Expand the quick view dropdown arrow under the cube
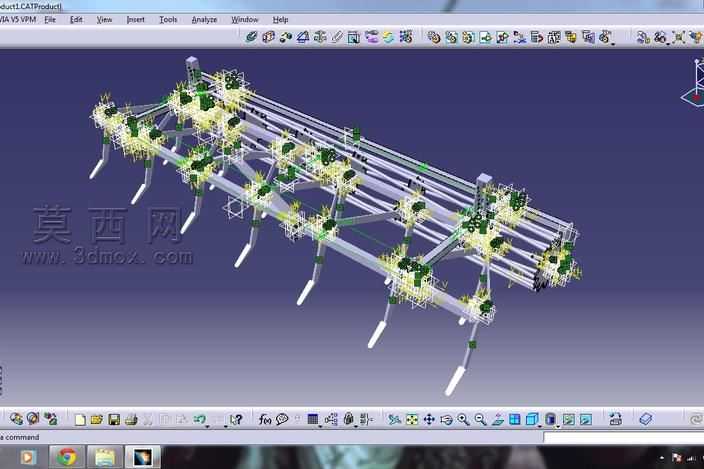The height and width of the screenshot is (469, 704). [539, 426]
